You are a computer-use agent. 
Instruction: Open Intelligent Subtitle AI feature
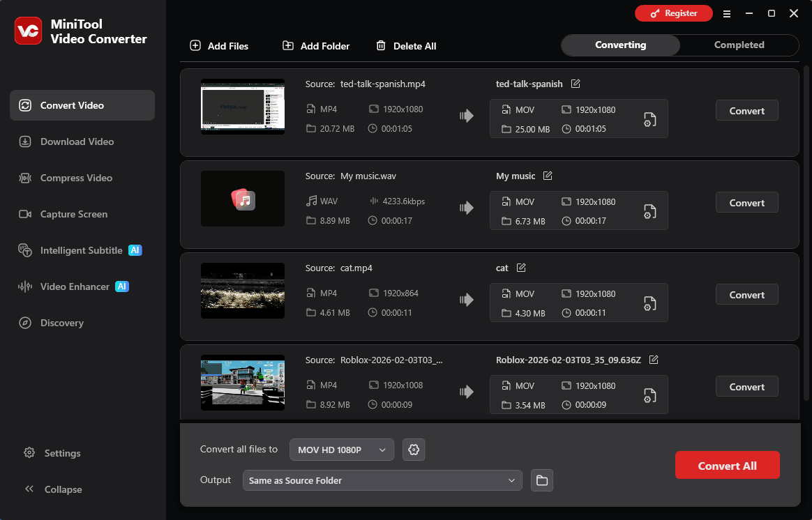(82, 250)
